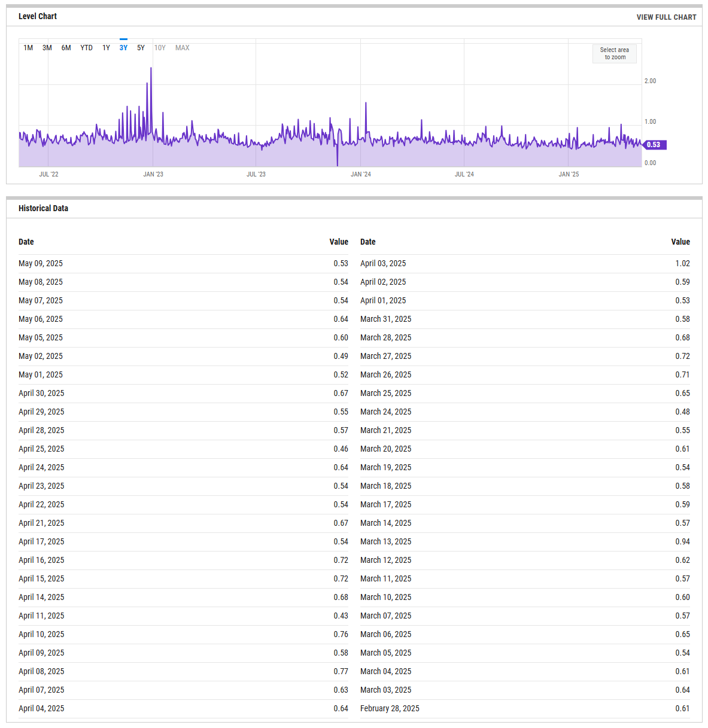This screenshot has width=708, height=728.
Task: Select the February 28, 2025 row
Action: point(525,709)
